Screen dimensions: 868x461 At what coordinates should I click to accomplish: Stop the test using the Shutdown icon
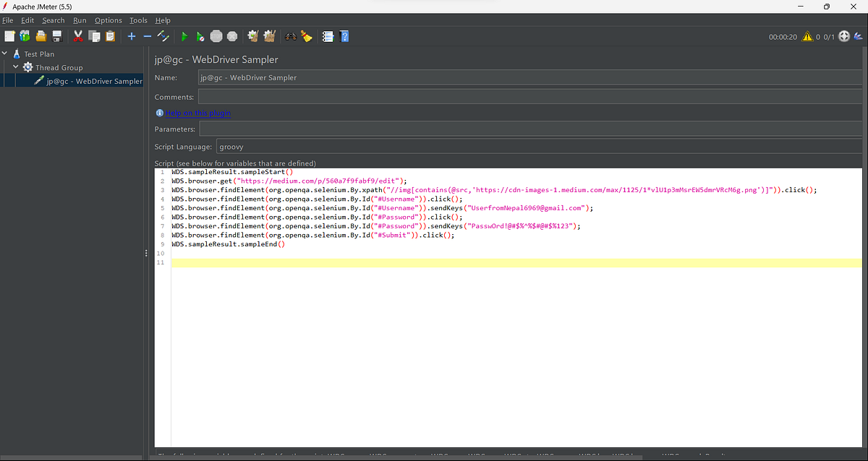click(231, 36)
